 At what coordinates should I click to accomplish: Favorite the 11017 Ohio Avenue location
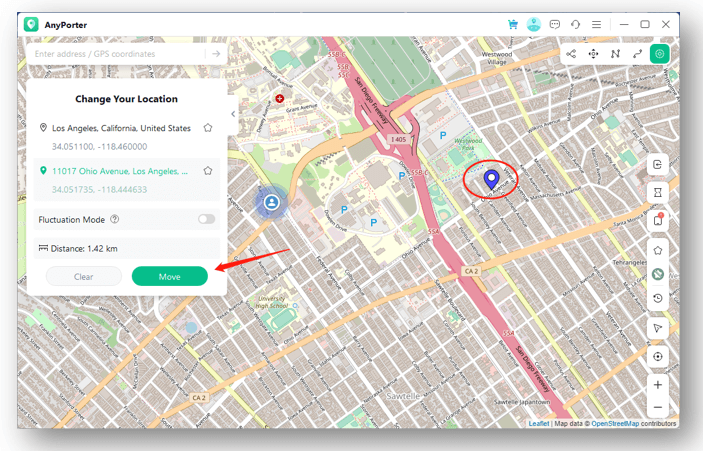pyautogui.click(x=208, y=171)
